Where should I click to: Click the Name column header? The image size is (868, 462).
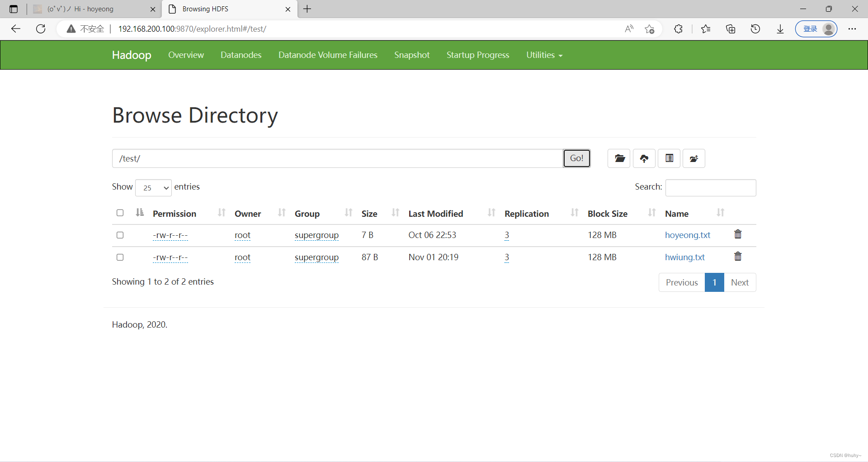[x=677, y=214]
